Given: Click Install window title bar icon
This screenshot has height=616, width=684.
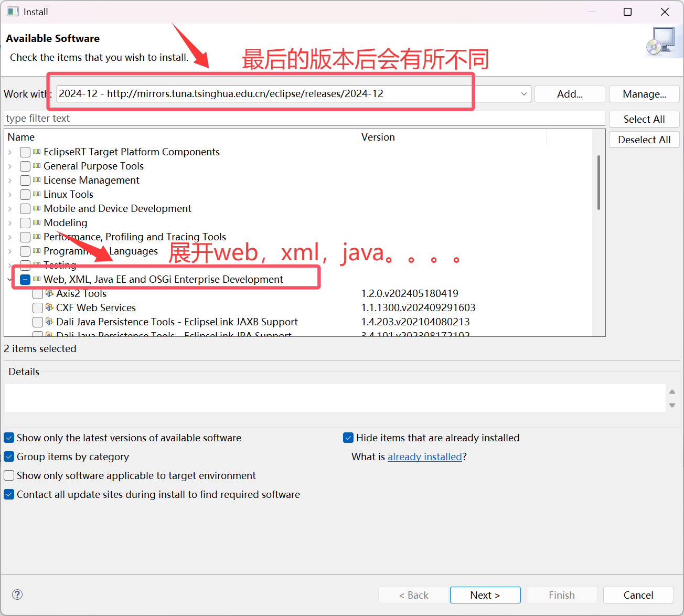Looking at the screenshot, I should [x=13, y=12].
